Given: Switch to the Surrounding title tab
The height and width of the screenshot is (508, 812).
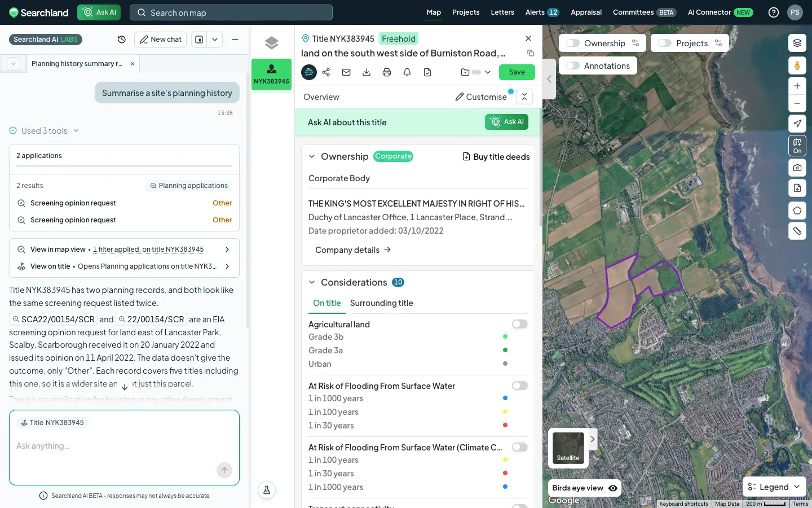Looking at the screenshot, I should click(382, 303).
